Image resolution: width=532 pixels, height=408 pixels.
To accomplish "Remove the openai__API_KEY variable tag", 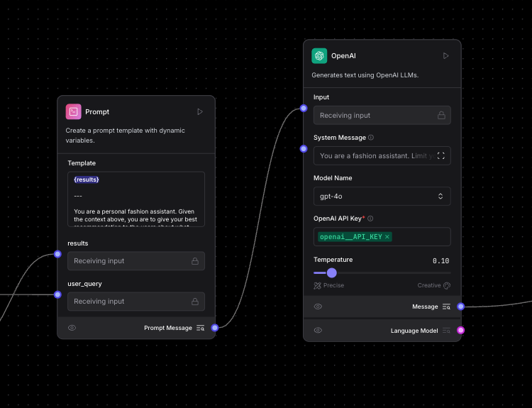I will [387, 237].
